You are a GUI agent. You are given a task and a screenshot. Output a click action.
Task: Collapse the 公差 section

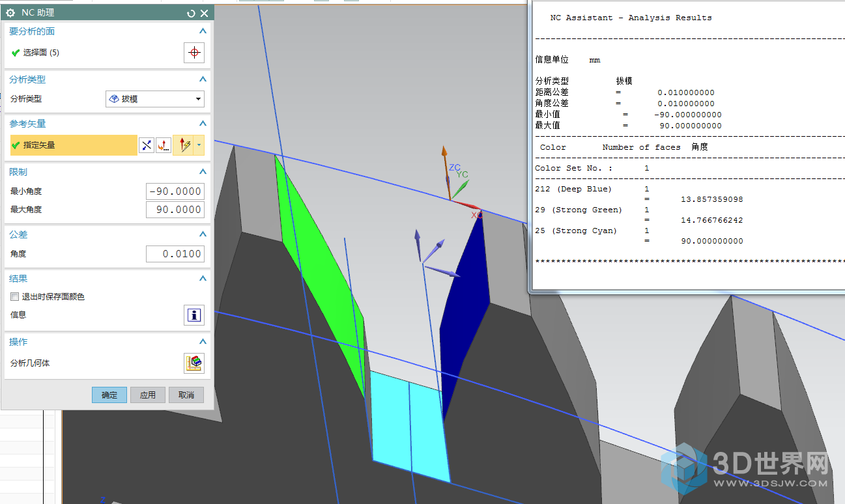pos(203,234)
